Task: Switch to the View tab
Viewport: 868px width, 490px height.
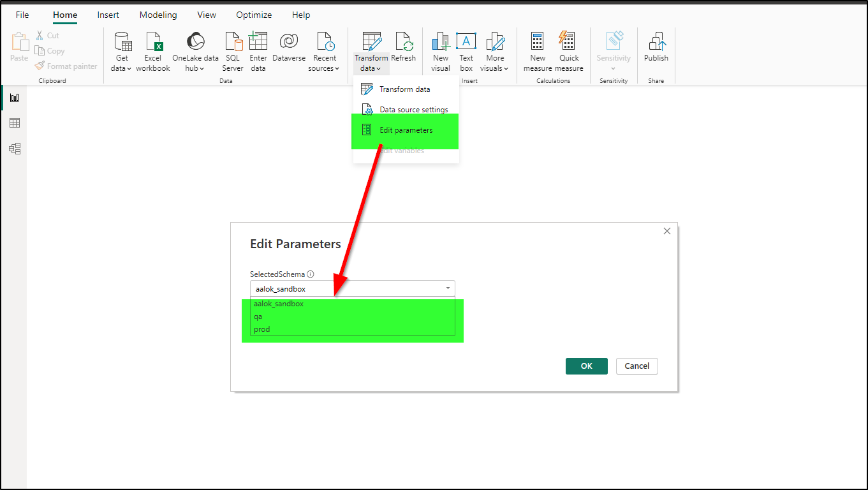Action: pyautogui.click(x=207, y=15)
